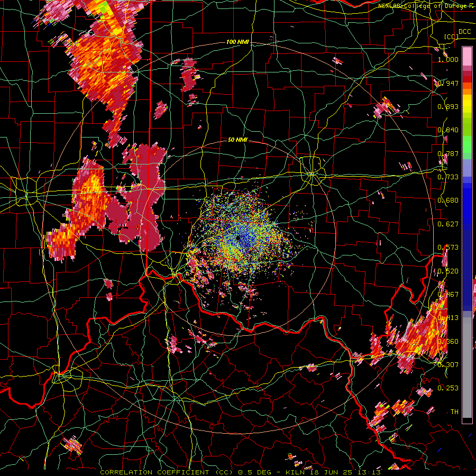
Task: Pick the gray lower segment of color bar
Action: point(467,368)
